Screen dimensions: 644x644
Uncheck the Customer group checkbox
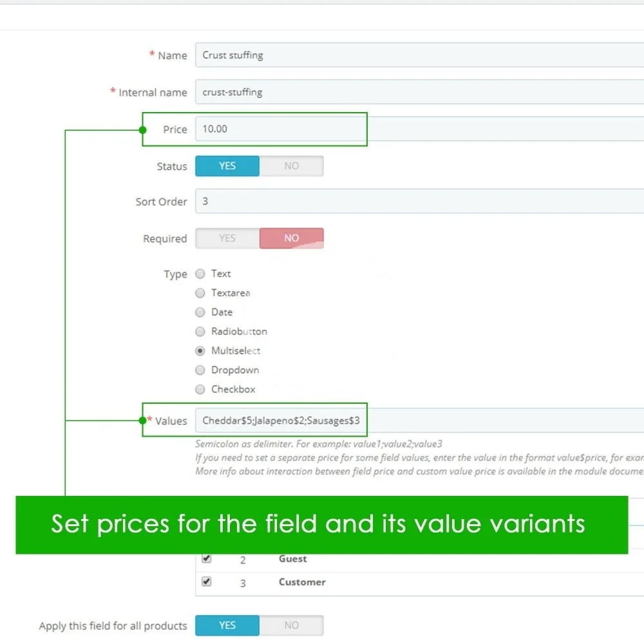(207, 582)
